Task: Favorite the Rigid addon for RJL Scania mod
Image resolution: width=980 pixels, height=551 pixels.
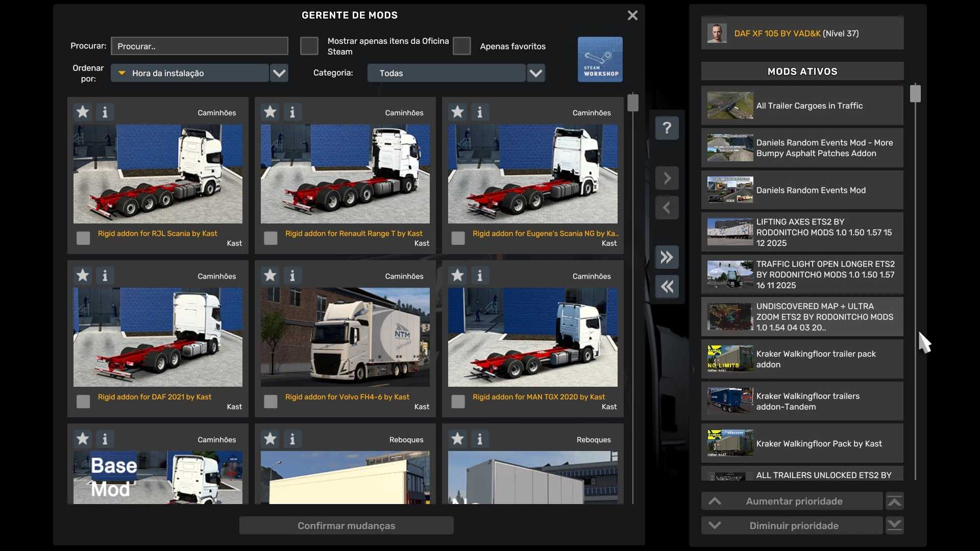Action: coord(83,112)
